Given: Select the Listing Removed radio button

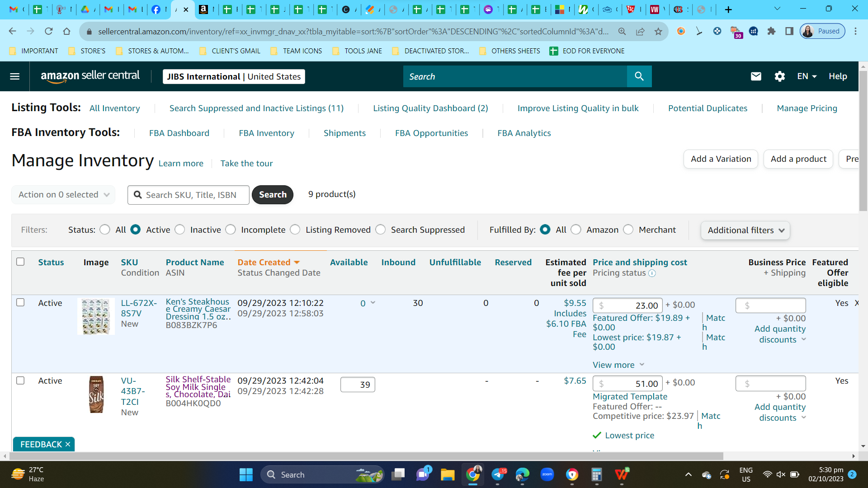Looking at the screenshot, I should coord(295,230).
